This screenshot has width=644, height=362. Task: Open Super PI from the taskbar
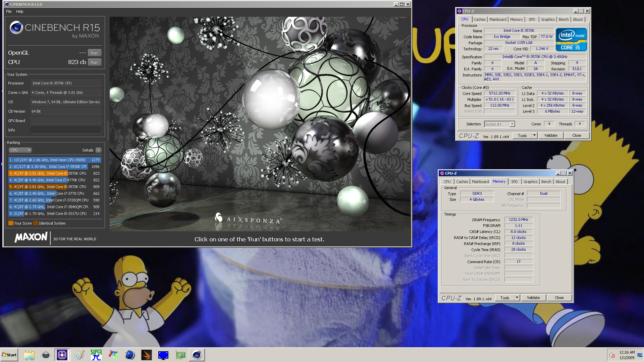96,355
